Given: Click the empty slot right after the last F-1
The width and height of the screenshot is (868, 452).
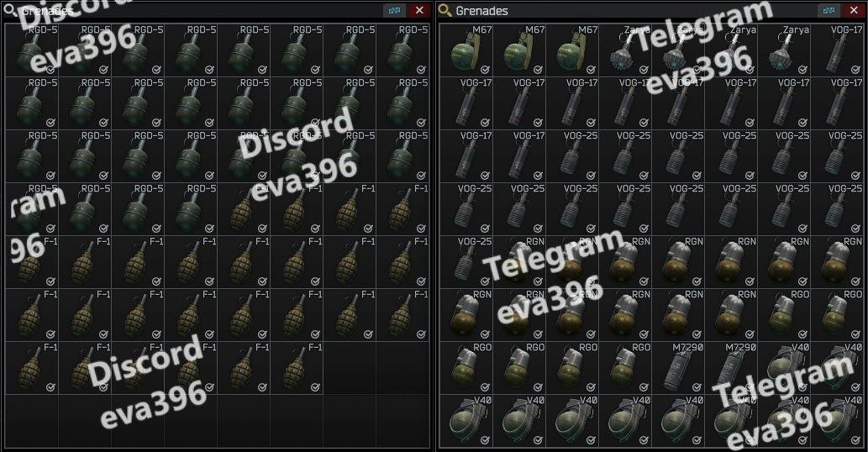Looking at the screenshot, I should pyautogui.click(x=350, y=368).
